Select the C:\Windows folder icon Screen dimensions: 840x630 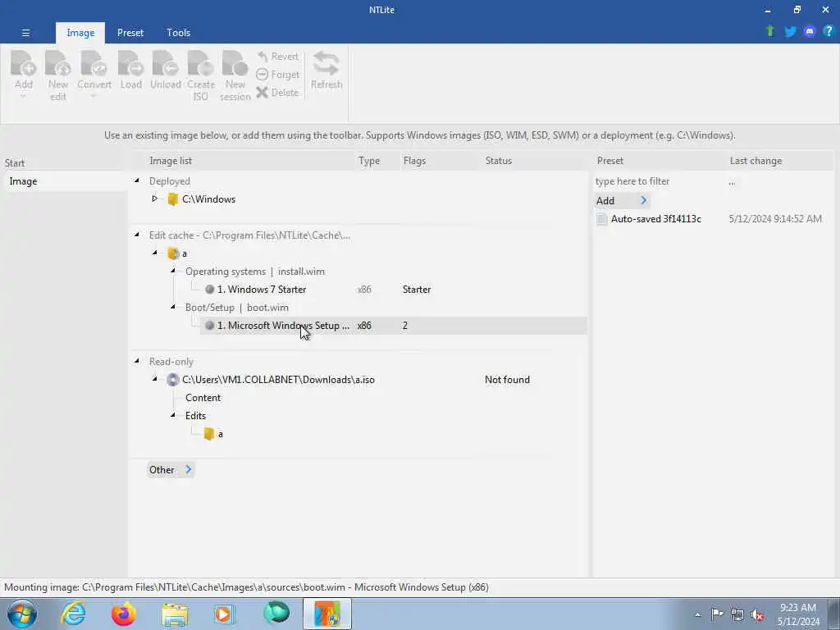coord(172,199)
